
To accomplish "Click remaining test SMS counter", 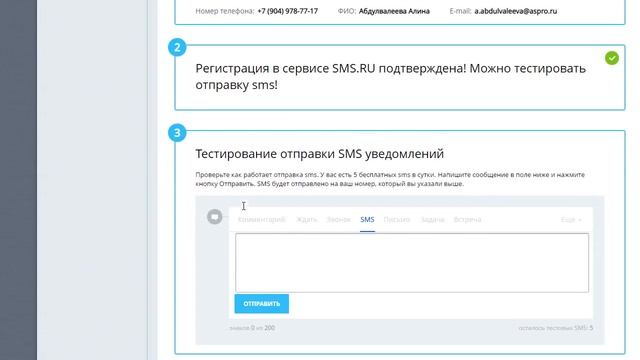I will coord(556,328).
